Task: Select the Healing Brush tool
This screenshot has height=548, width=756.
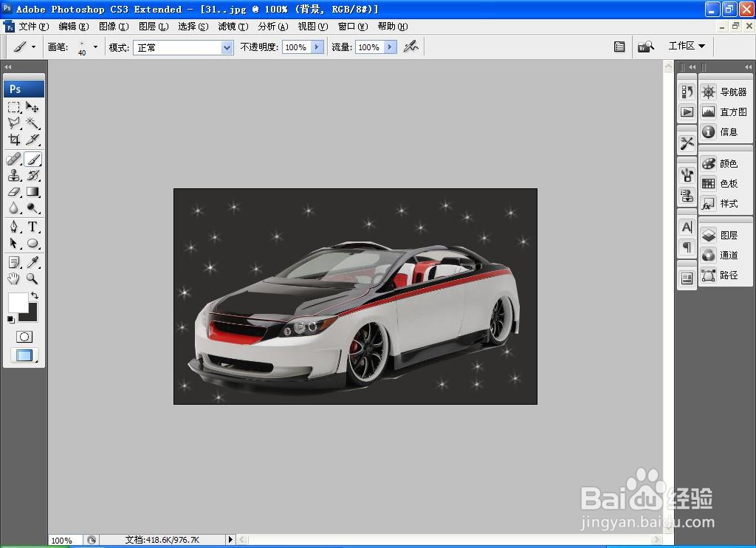Action: coord(14,159)
